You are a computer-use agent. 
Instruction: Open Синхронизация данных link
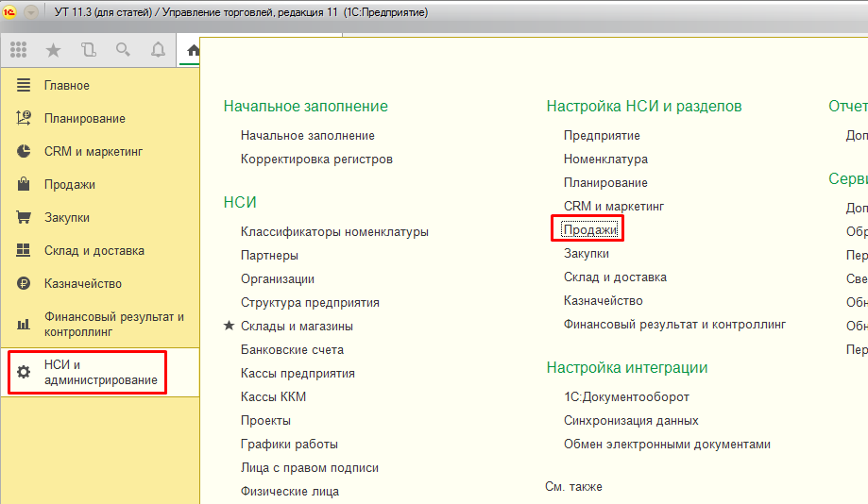coord(631,420)
